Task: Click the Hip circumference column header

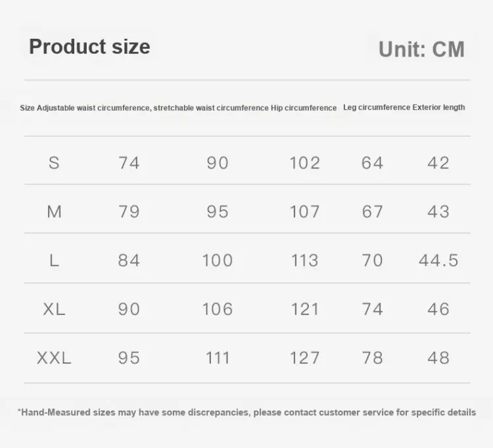Action: [304, 108]
